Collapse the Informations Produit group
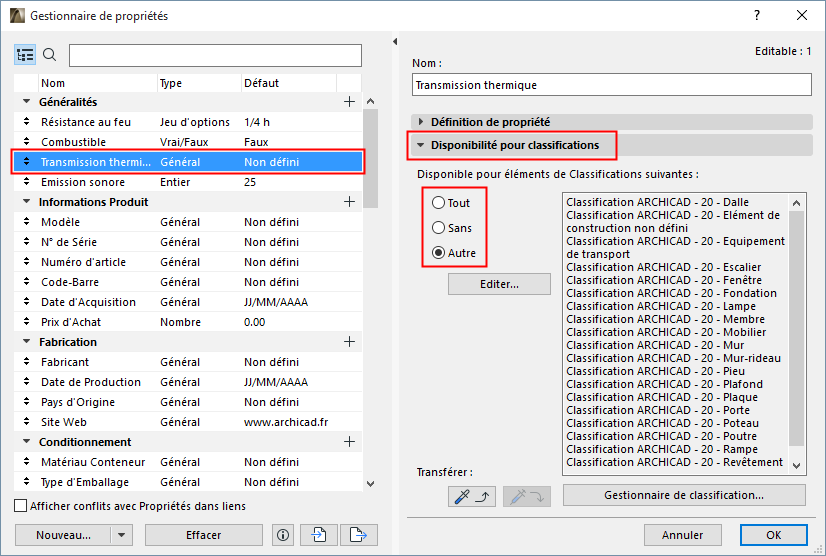The image size is (826, 556). 26,202
